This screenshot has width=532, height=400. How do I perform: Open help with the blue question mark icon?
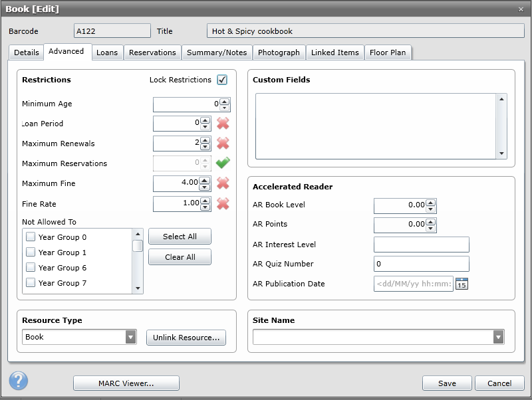point(19,380)
